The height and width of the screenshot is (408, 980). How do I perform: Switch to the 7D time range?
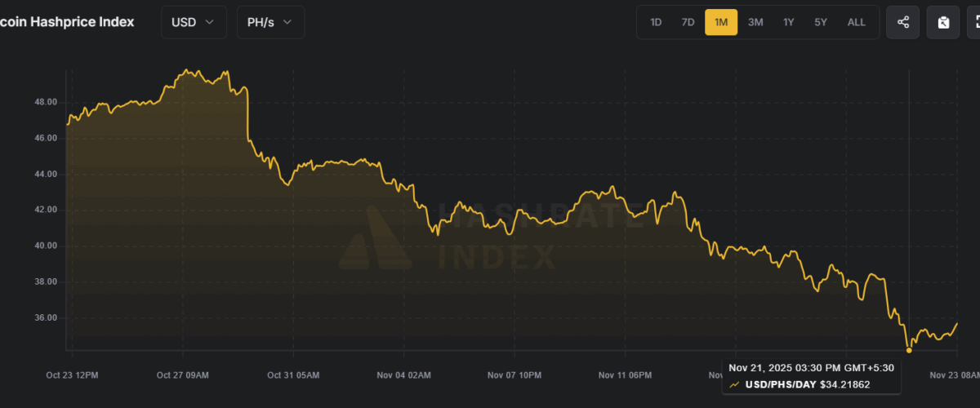688,22
